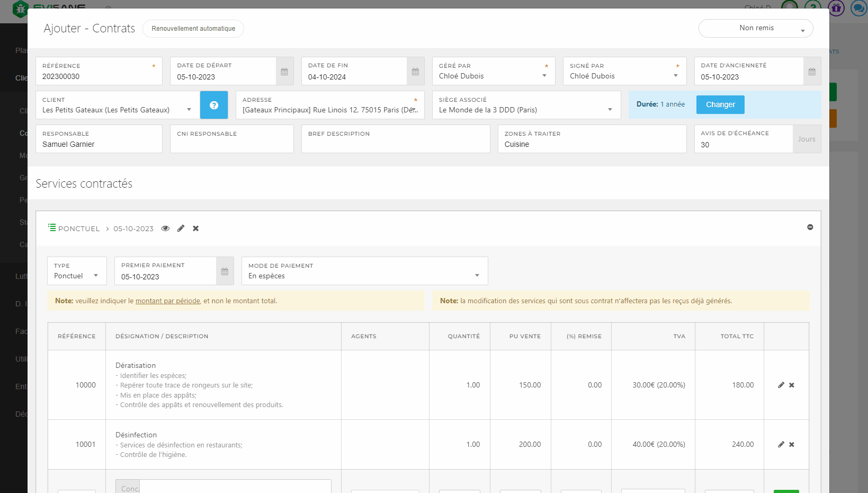Toggle Renouvellement automatique option

pos(193,29)
